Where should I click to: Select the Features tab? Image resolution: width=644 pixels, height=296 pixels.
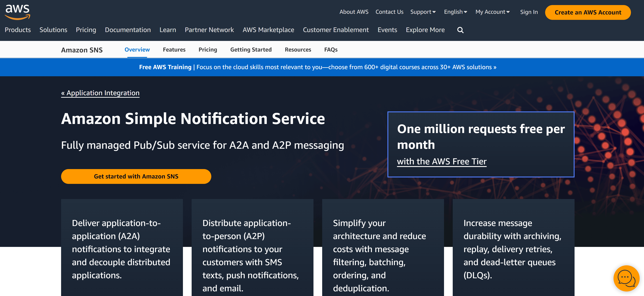(x=174, y=49)
